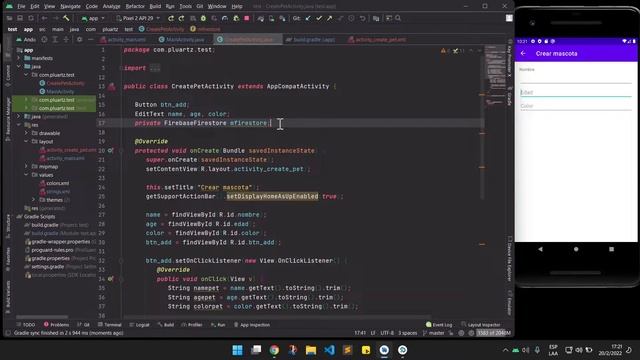The image size is (640, 360).
Task: Open the Android project view dropdown
Action: (26, 40)
